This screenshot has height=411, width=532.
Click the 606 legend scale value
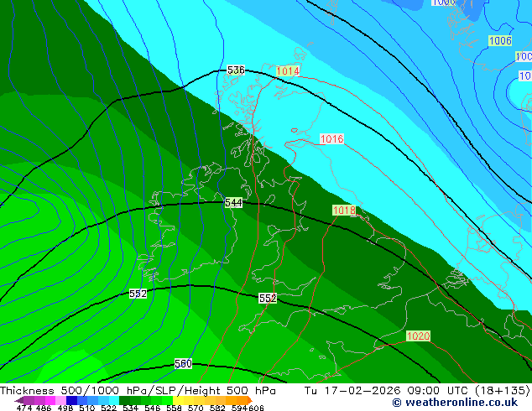pyautogui.click(x=255, y=408)
